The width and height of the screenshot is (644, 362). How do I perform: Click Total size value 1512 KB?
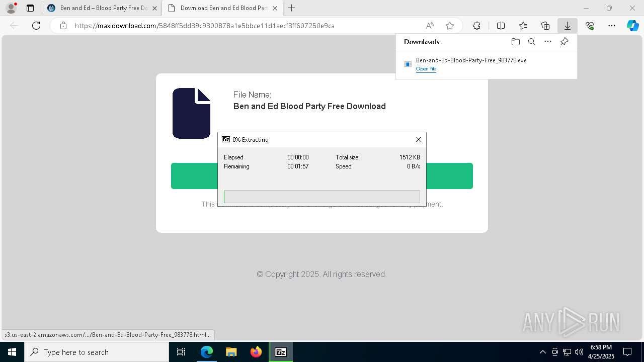pos(410,157)
